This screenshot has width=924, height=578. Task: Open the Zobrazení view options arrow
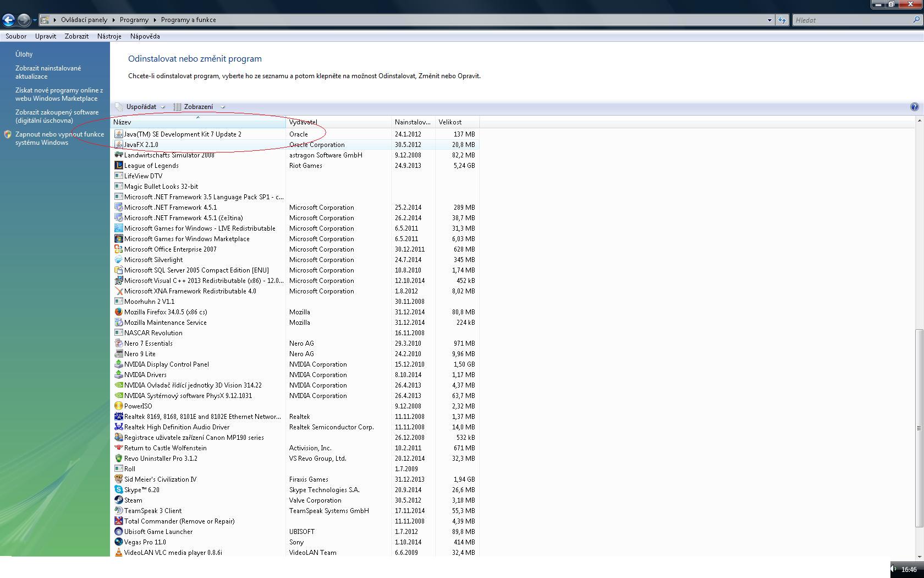point(223,107)
